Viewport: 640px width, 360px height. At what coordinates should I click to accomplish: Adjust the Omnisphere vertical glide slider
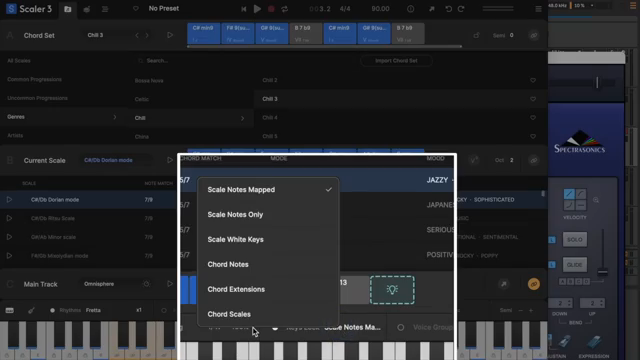pos(602,272)
